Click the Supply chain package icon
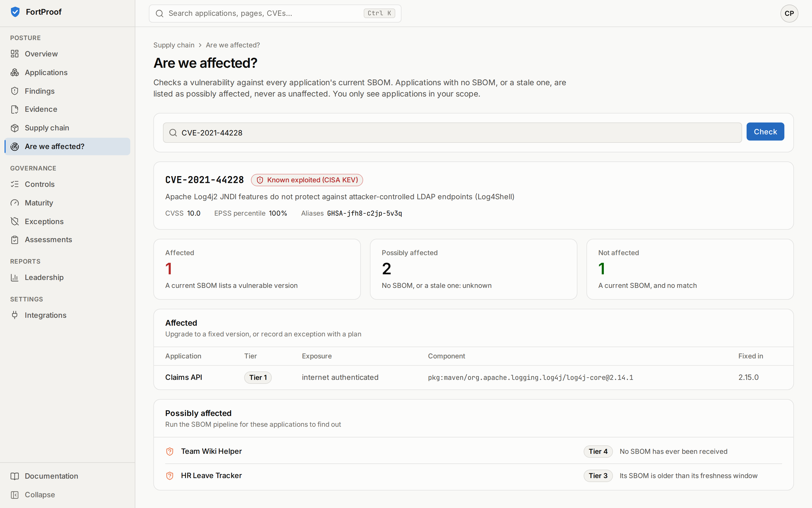This screenshot has width=812, height=508. [14, 128]
